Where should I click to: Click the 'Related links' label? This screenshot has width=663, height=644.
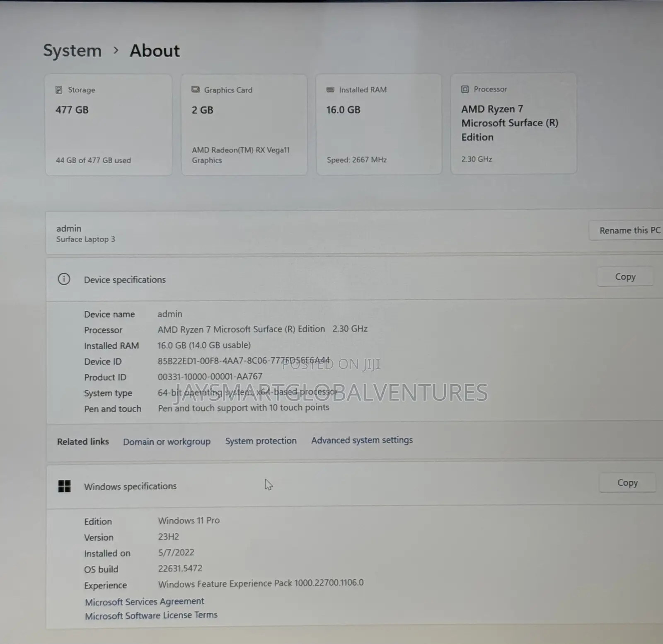click(83, 441)
